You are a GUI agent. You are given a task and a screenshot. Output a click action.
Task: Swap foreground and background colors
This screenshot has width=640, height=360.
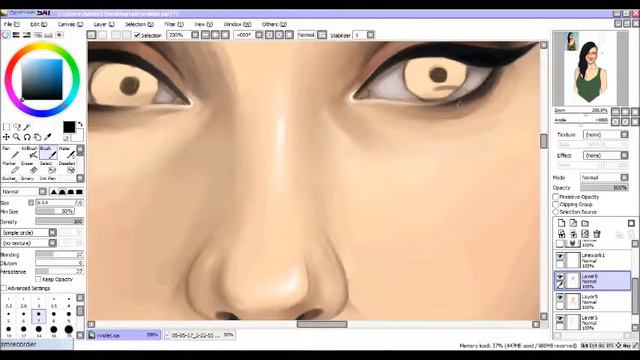[80, 124]
